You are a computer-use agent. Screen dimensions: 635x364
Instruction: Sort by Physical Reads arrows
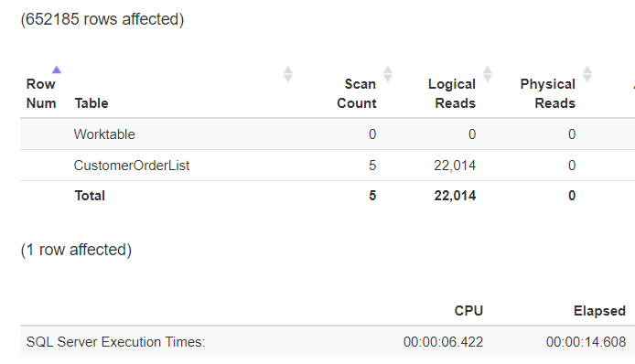pos(587,74)
